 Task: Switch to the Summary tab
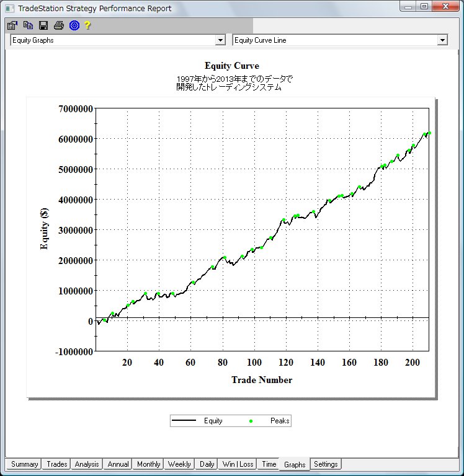pos(24,464)
